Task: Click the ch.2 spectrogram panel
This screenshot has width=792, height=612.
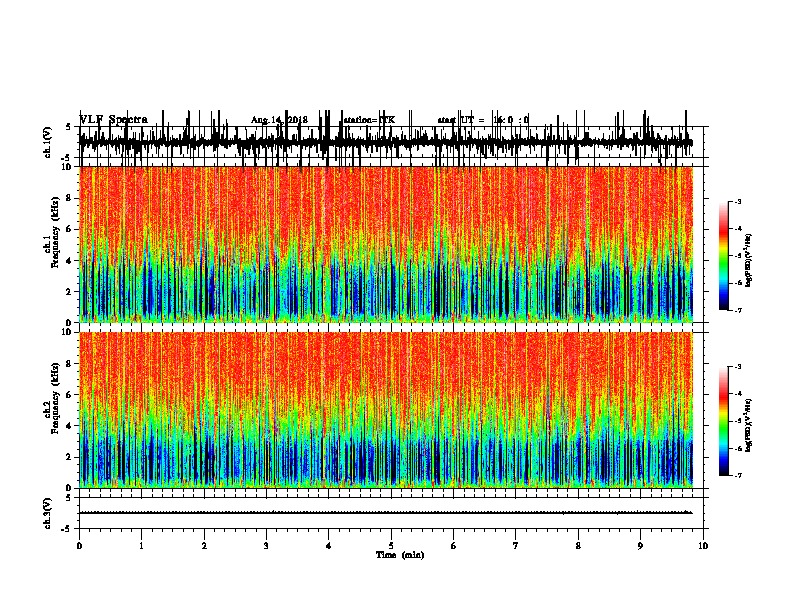Action: click(x=386, y=410)
